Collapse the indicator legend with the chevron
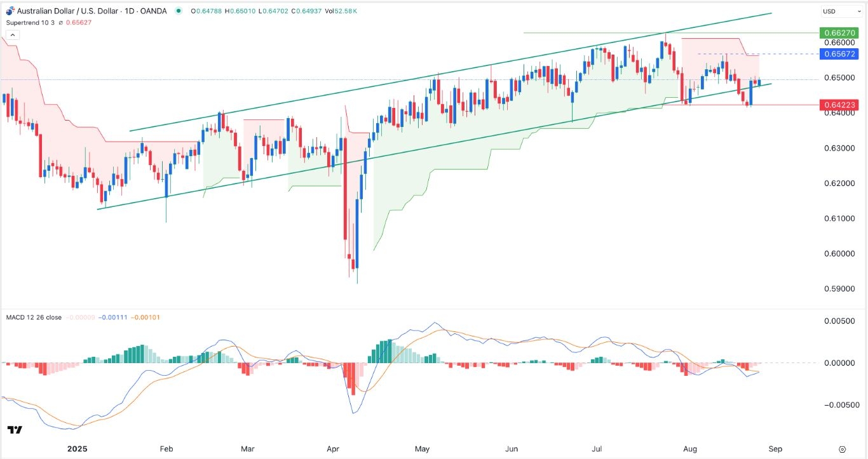Image resolution: width=868 pixels, height=459 pixels. [x=12, y=34]
